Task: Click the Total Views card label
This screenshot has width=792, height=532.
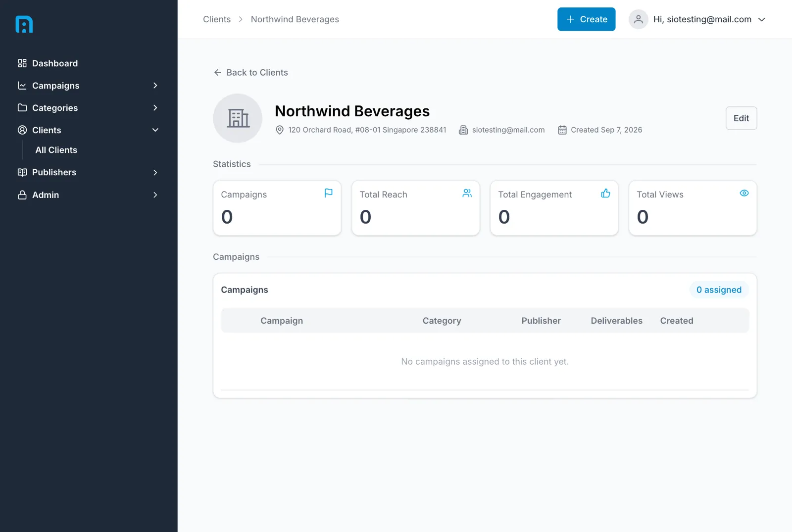Action: [660, 194]
